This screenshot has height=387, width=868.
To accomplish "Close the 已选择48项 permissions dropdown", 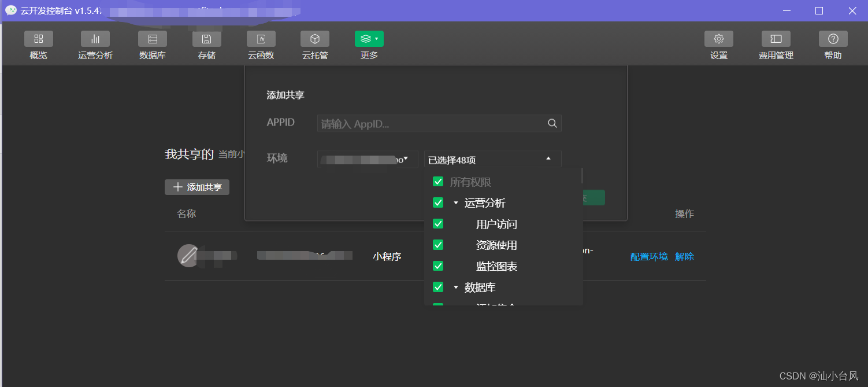I will [493, 160].
